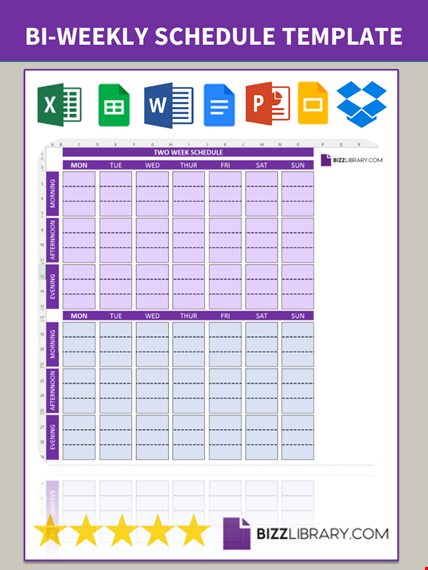Click the Monday morning cell in week one
Viewport: 428px width, 570px height.
click(79, 194)
